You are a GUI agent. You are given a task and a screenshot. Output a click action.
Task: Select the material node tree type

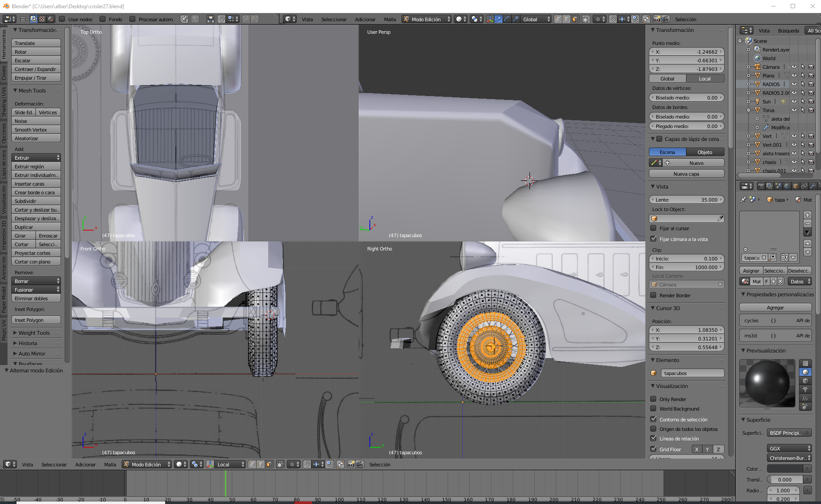[x=51, y=19]
